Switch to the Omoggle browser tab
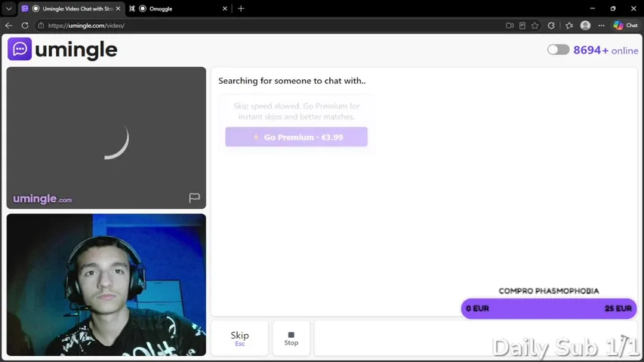 click(179, 8)
